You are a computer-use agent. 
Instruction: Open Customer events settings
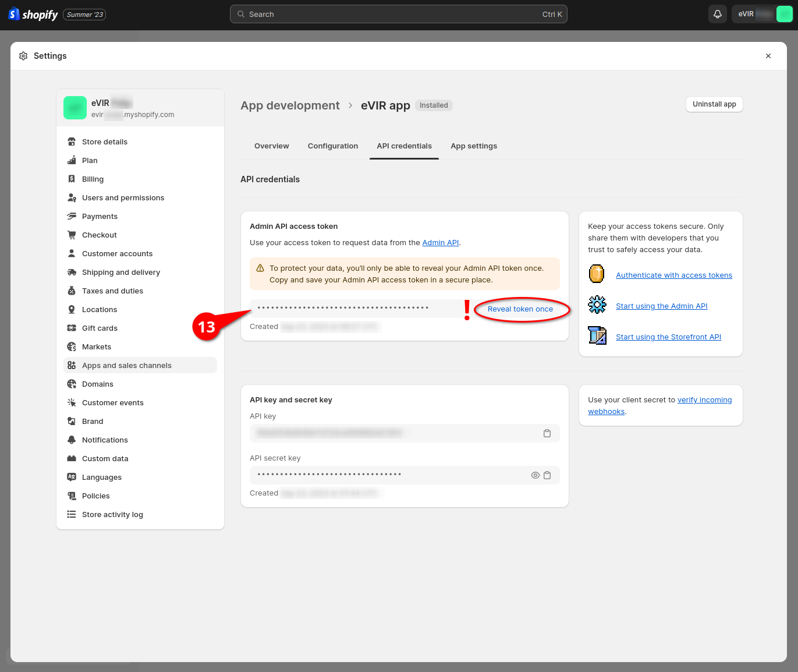coord(140,402)
